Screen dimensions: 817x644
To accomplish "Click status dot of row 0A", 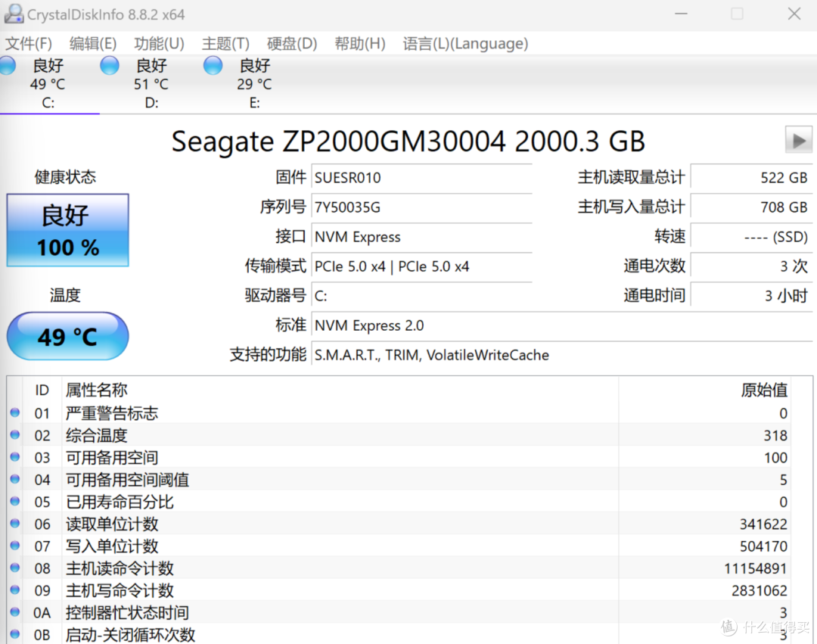I will pyautogui.click(x=15, y=611).
